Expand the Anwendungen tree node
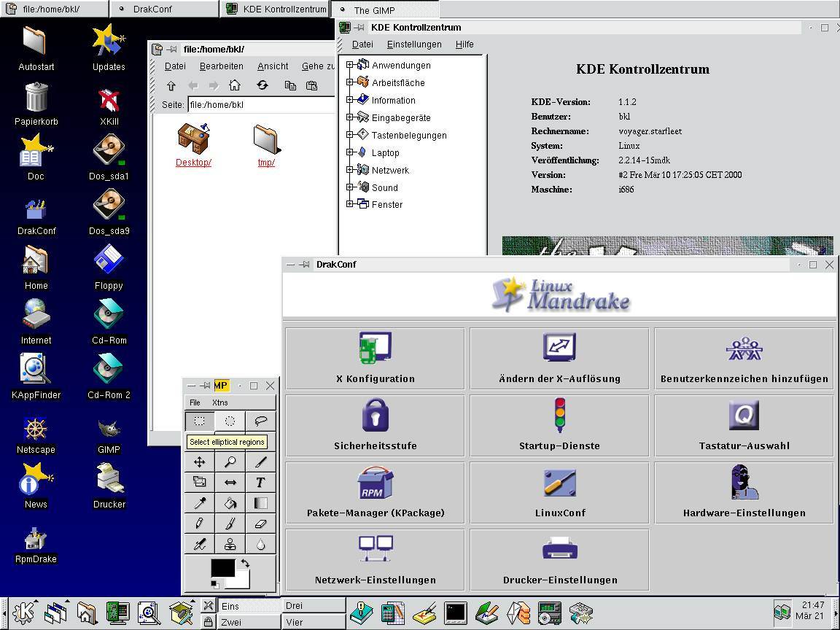Viewport: 840px width, 630px height. 350,65
